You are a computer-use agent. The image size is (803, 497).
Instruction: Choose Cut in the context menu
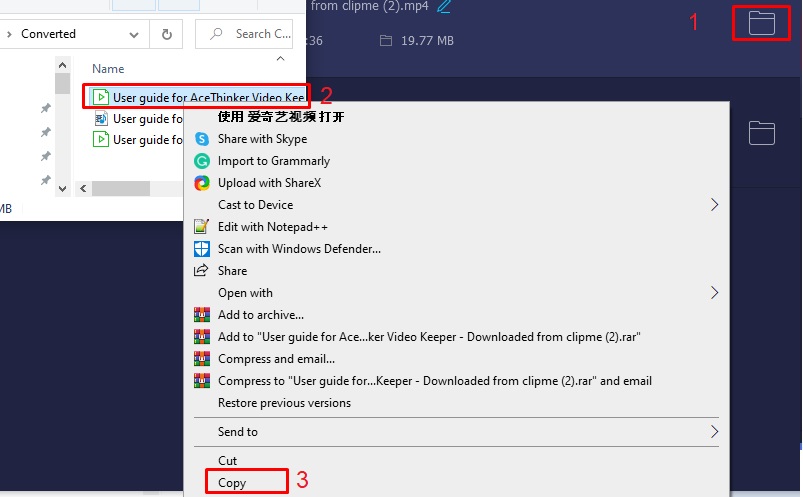pos(227,461)
